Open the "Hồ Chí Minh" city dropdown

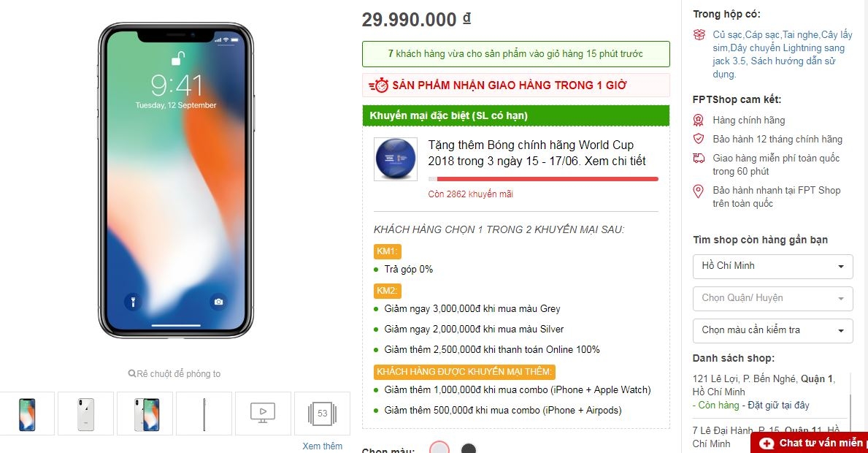tap(772, 266)
